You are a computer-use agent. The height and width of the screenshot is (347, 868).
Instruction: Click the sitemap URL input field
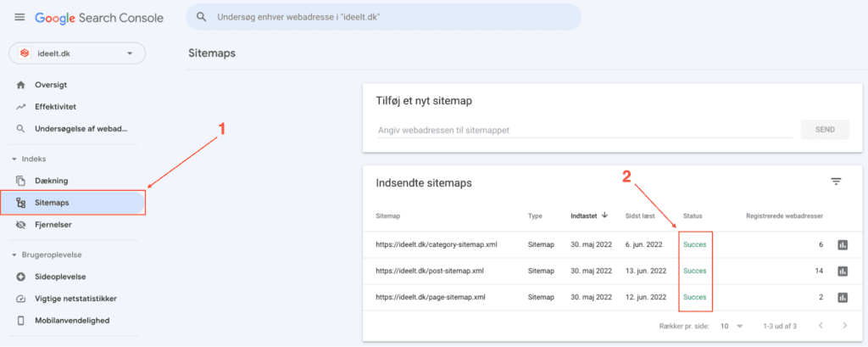tap(585, 131)
